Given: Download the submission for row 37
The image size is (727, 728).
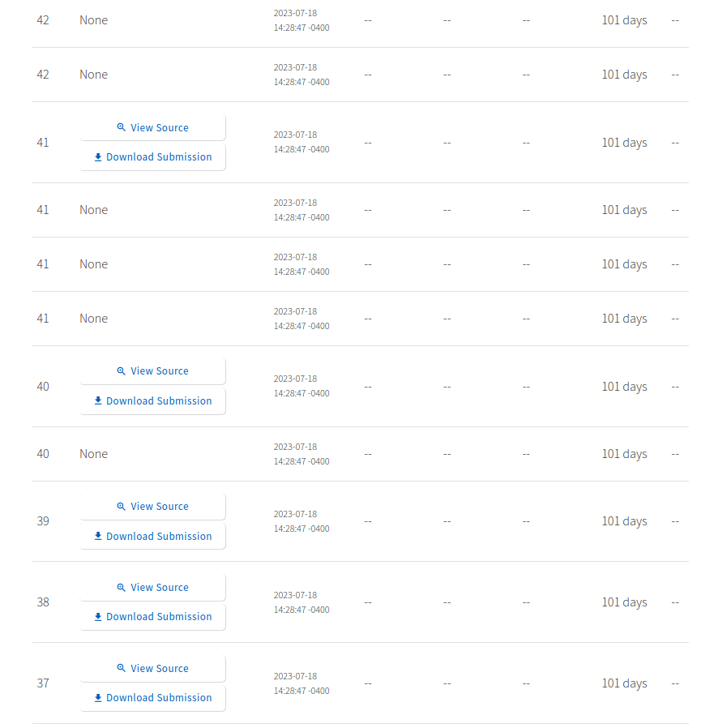Looking at the screenshot, I should 152,697.
